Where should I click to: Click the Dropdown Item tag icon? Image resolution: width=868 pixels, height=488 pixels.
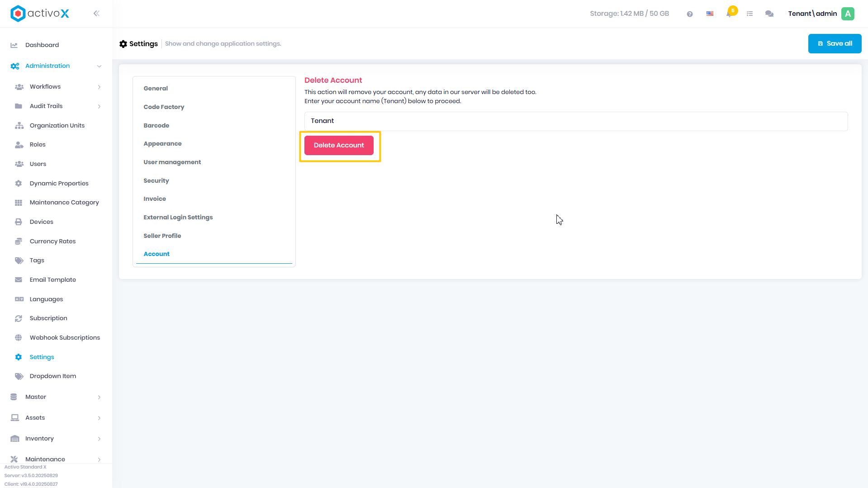(x=19, y=376)
